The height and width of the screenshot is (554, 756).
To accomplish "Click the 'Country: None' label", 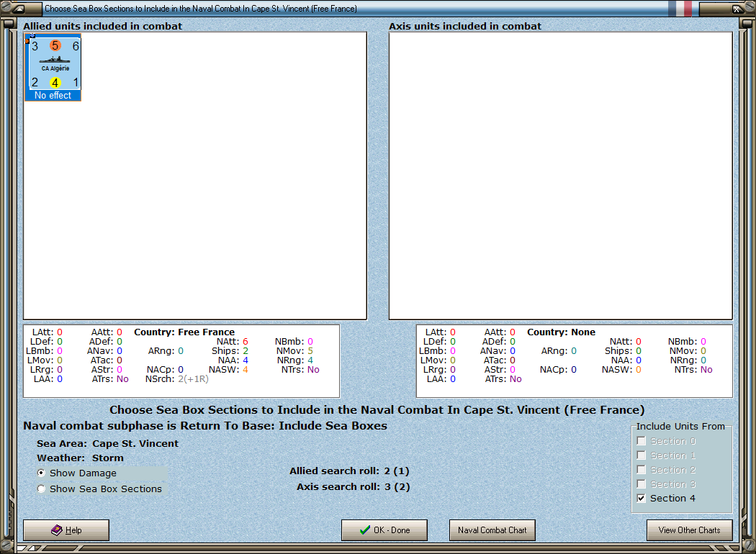I will (x=561, y=332).
